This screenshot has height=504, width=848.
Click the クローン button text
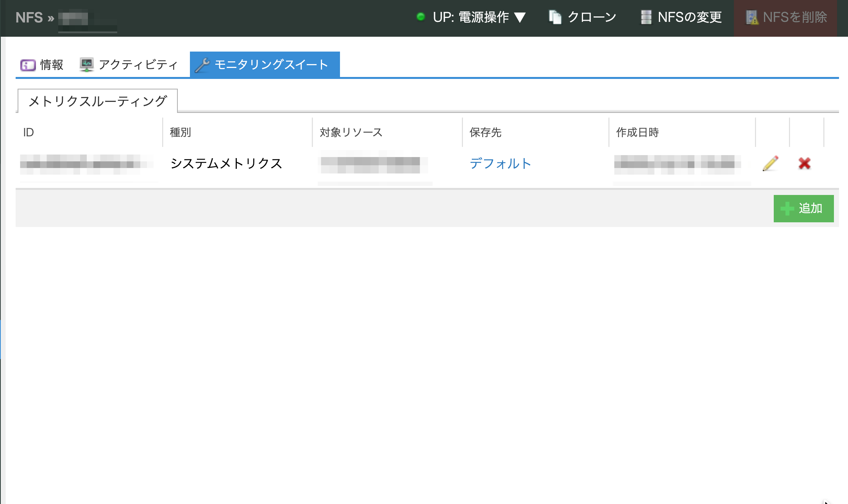tap(592, 17)
